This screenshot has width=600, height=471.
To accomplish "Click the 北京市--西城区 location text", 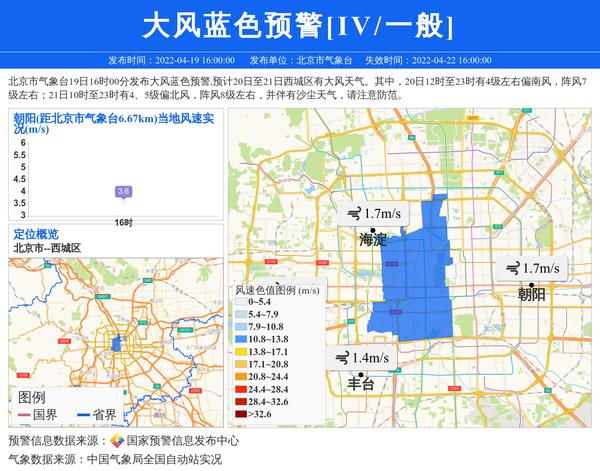I will 47,248.
